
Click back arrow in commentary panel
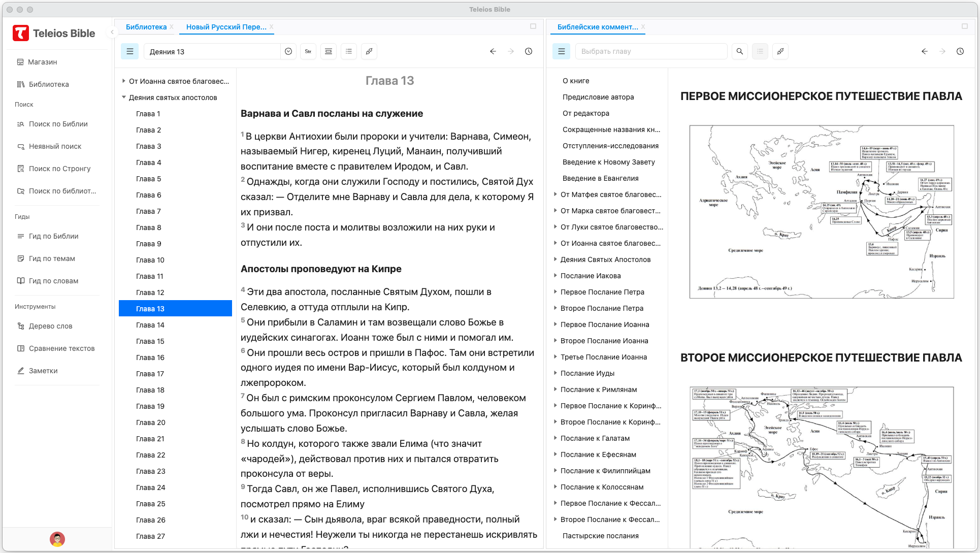point(924,51)
